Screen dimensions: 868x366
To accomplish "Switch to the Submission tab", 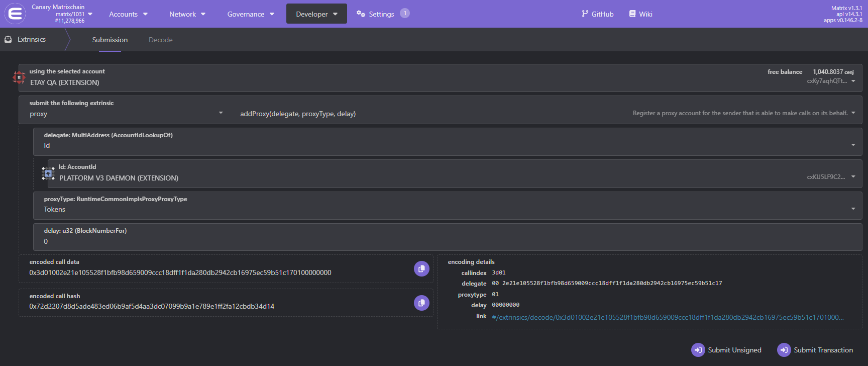I will point(110,40).
